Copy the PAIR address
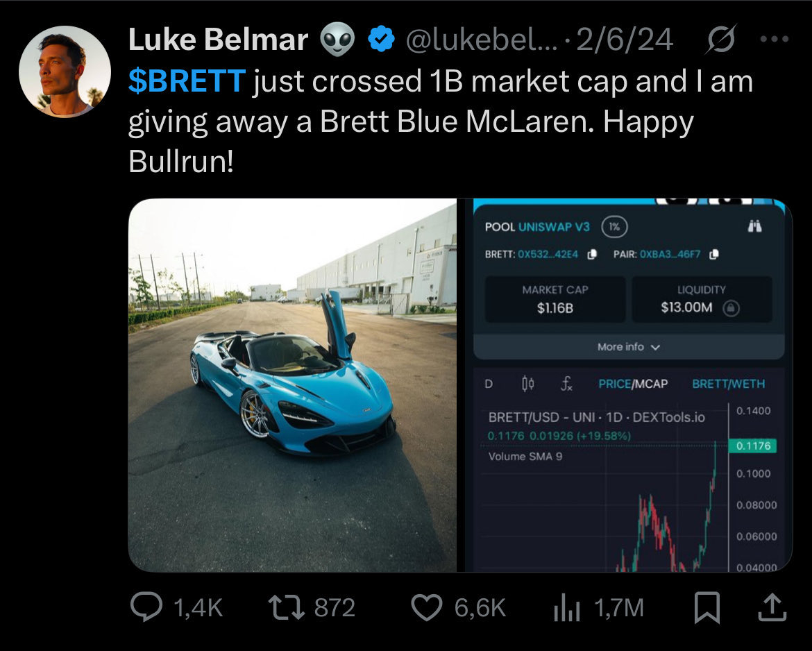Viewport: 812px width, 651px height. pos(714,255)
